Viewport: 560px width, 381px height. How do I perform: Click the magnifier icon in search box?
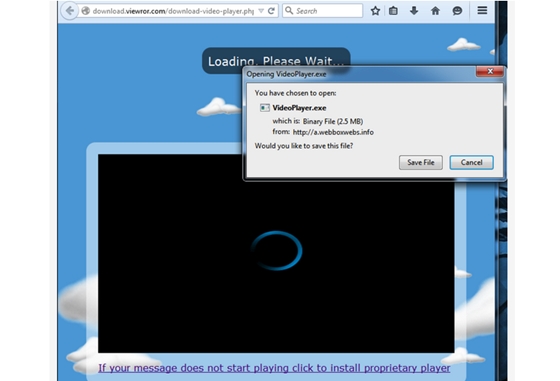[289, 11]
